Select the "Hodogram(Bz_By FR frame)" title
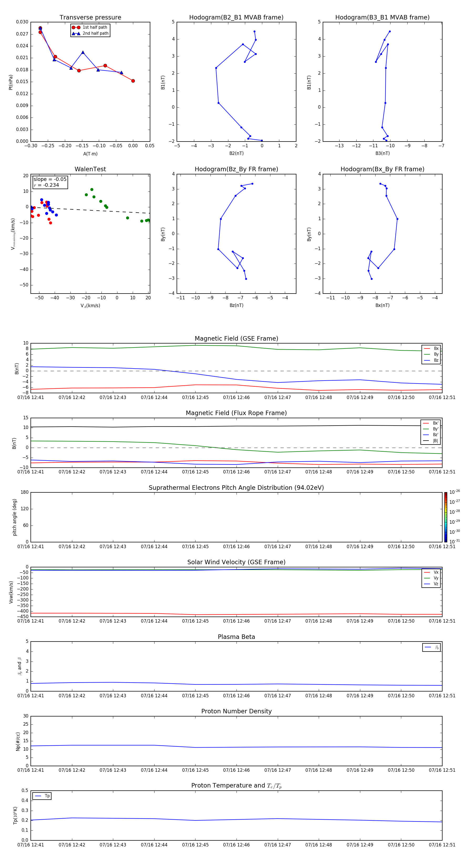Image resolution: width=473 pixels, height=868 pixels. 236,169
